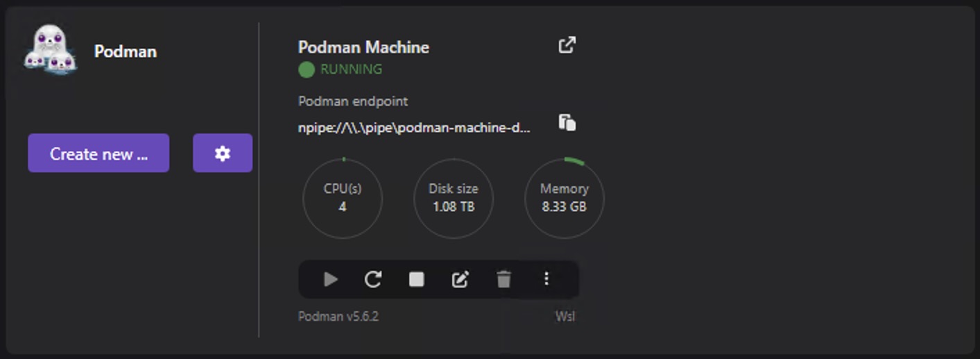Click the RUNNING status label
This screenshot has width=980, height=359.
[x=351, y=69]
